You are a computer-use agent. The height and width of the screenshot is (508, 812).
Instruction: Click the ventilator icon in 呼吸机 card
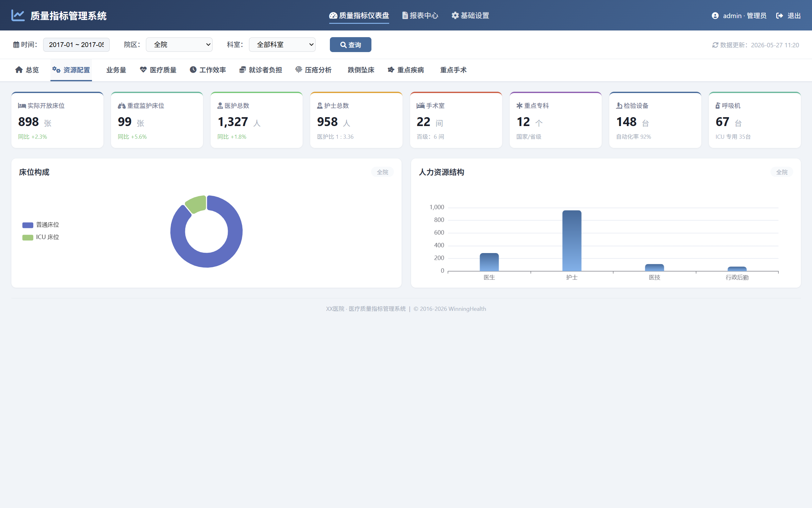718,106
